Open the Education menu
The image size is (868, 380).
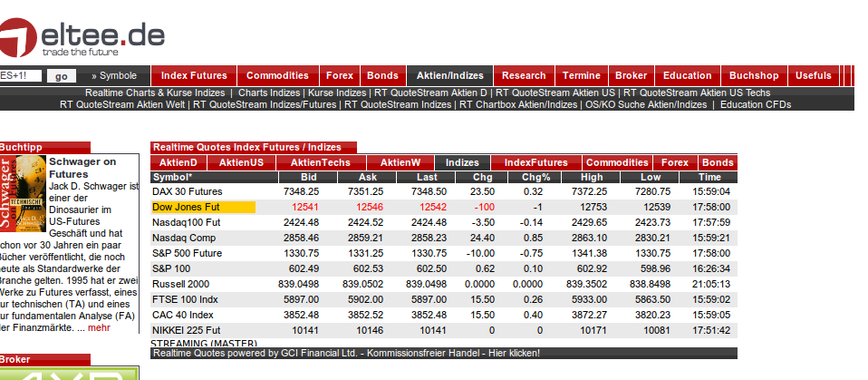pos(687,76)
